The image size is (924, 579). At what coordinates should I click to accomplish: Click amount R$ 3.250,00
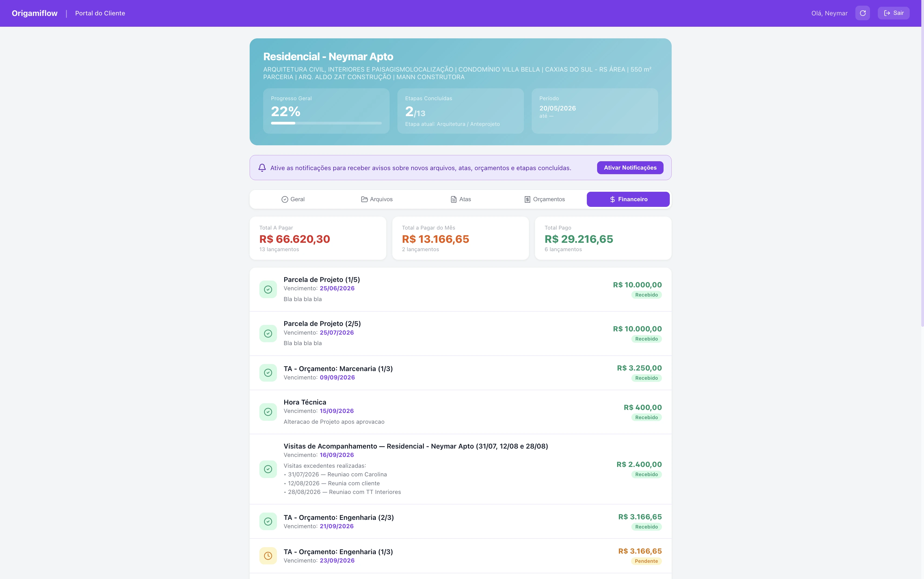[x=639, y=368]
